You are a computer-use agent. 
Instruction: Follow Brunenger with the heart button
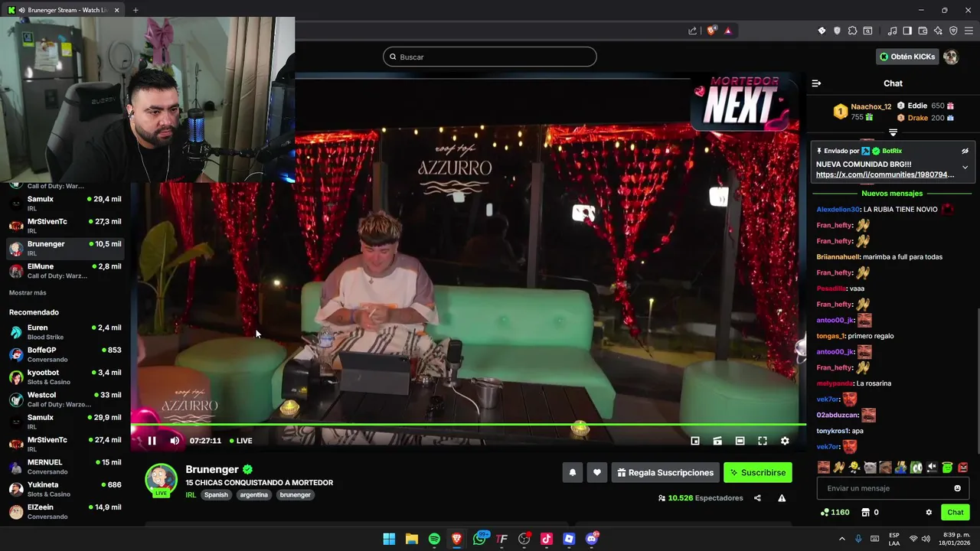[597, 473]
